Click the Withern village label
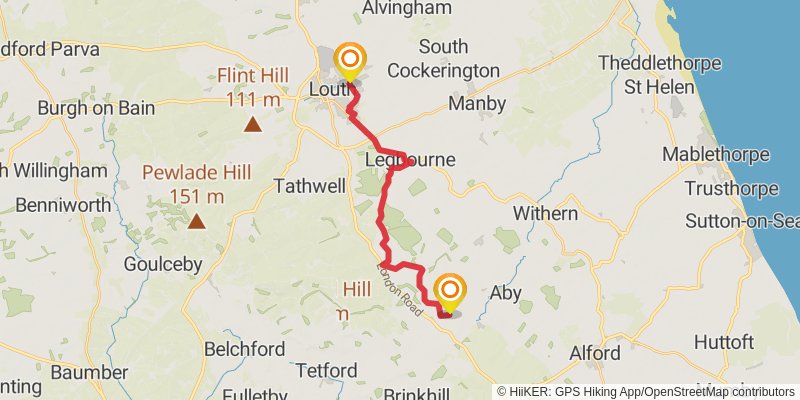Screen dimensions: 800x400 [x=545, y=213]
